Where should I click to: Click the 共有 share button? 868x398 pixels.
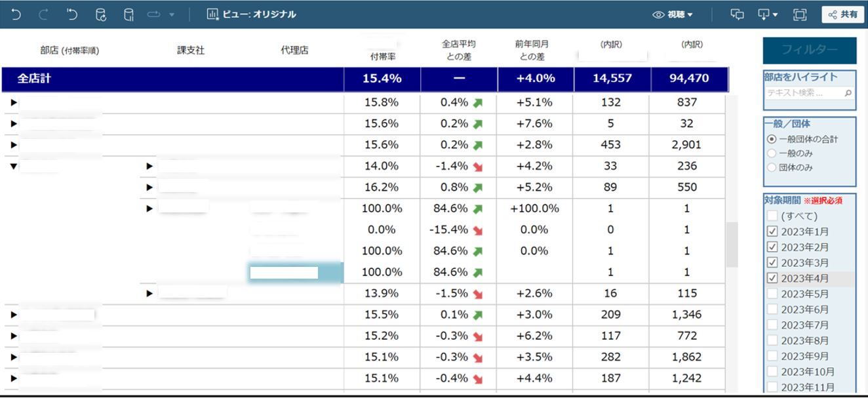click(x=842, y=14)
